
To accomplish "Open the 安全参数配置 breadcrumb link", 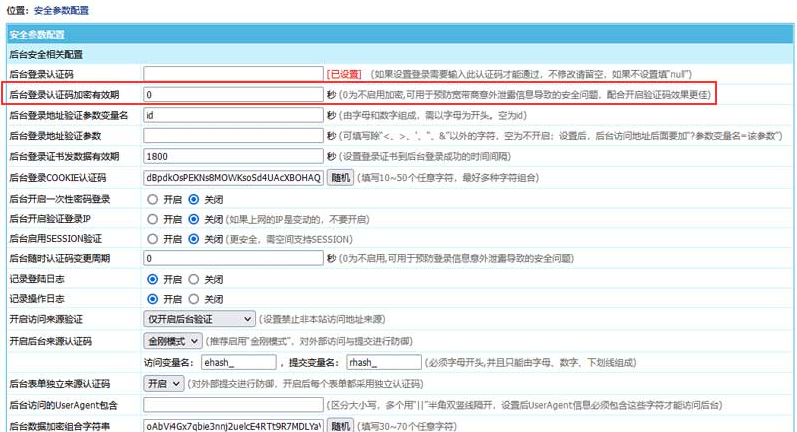I will [61, 11].
